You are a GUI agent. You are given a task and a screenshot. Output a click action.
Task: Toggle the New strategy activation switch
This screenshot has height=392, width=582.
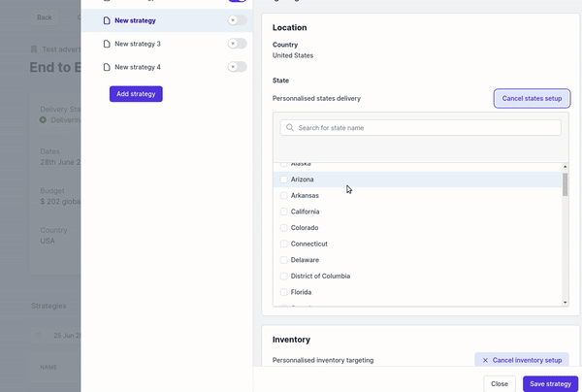[x=238, y=20]
